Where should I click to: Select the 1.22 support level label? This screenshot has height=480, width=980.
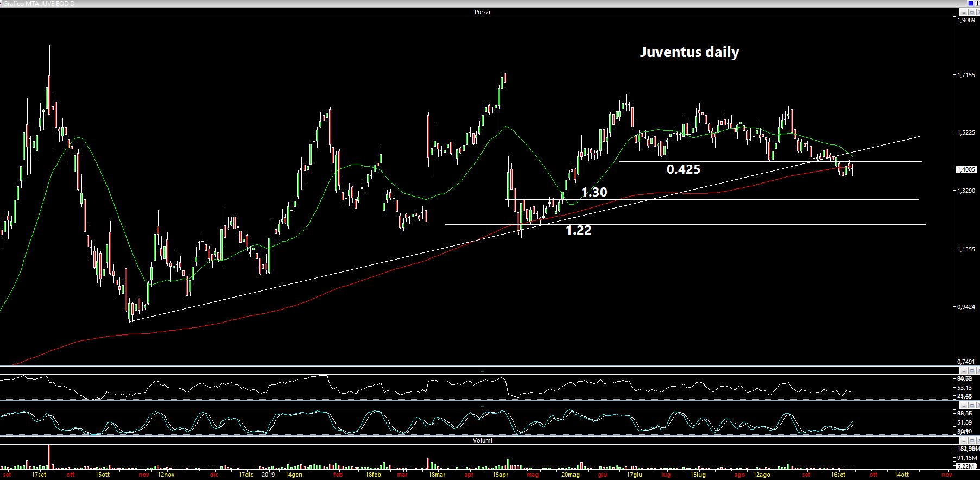click(x=579, y=230)
